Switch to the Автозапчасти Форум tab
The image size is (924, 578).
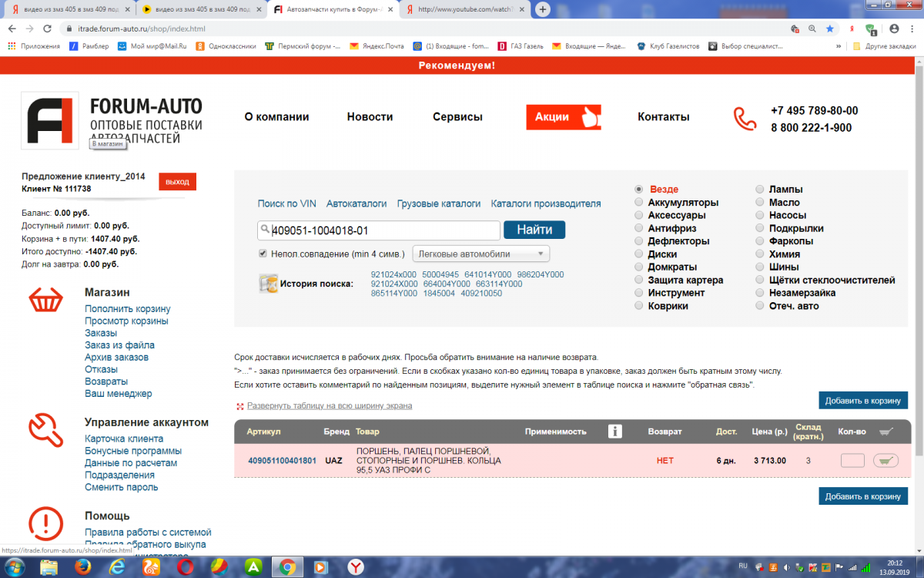[333, 9]
